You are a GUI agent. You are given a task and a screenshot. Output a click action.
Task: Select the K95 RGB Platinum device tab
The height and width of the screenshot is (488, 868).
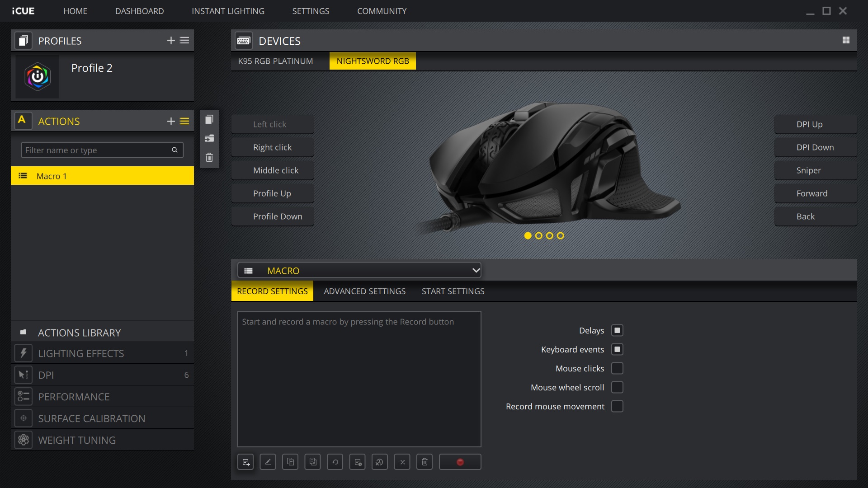(275, 61)
